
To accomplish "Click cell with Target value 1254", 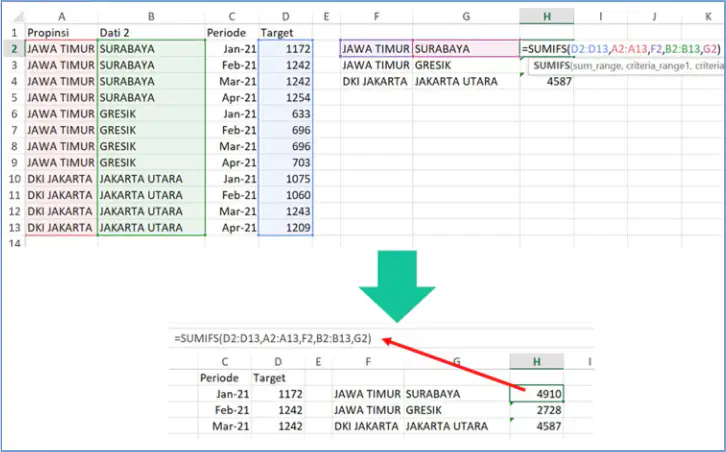I will tap(286, 98).
